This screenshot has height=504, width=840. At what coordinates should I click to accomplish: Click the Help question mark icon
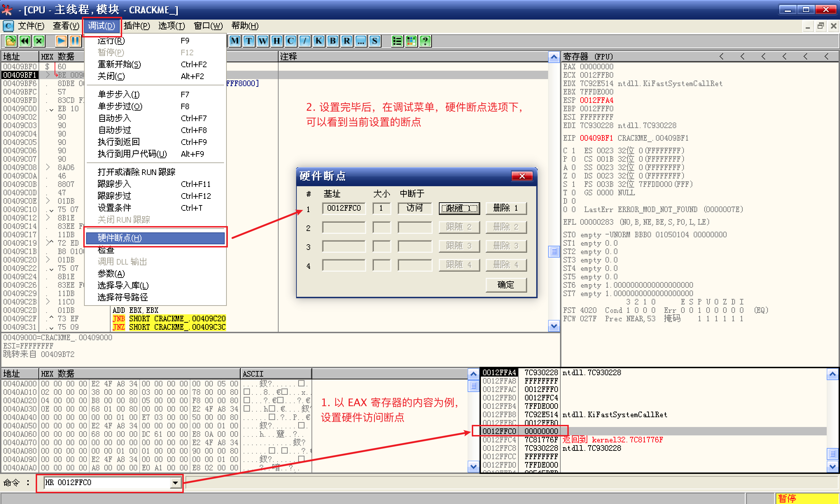tap(425, 41)
